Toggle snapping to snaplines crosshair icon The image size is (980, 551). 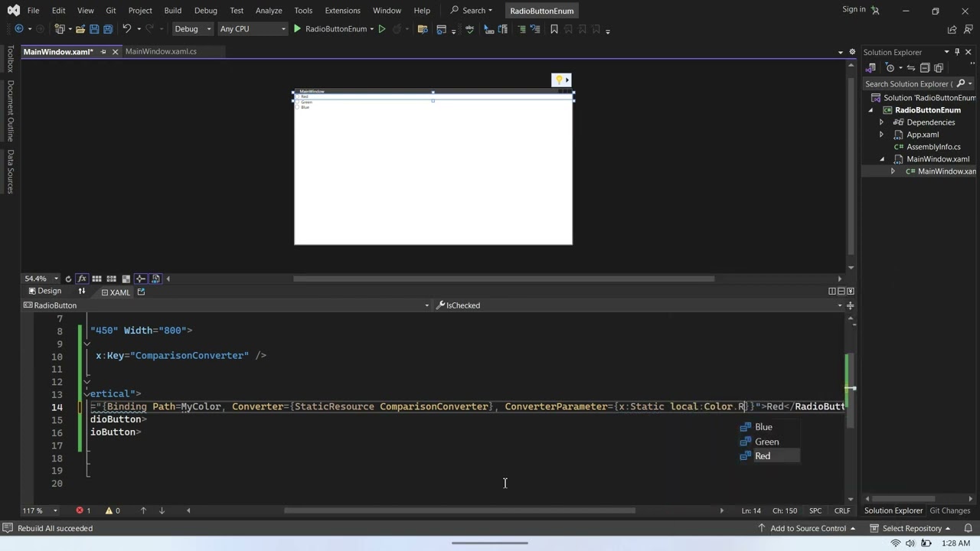[x=141, y=279]
